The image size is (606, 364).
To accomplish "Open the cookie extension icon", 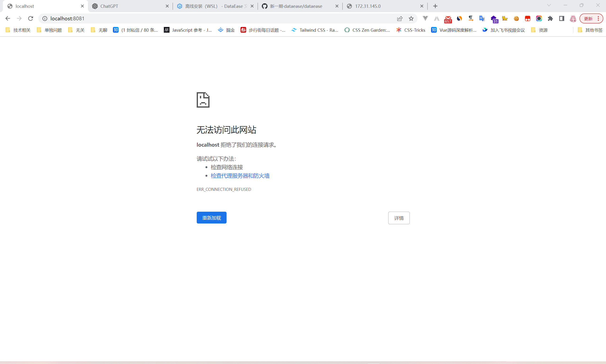I will point(516,18).
